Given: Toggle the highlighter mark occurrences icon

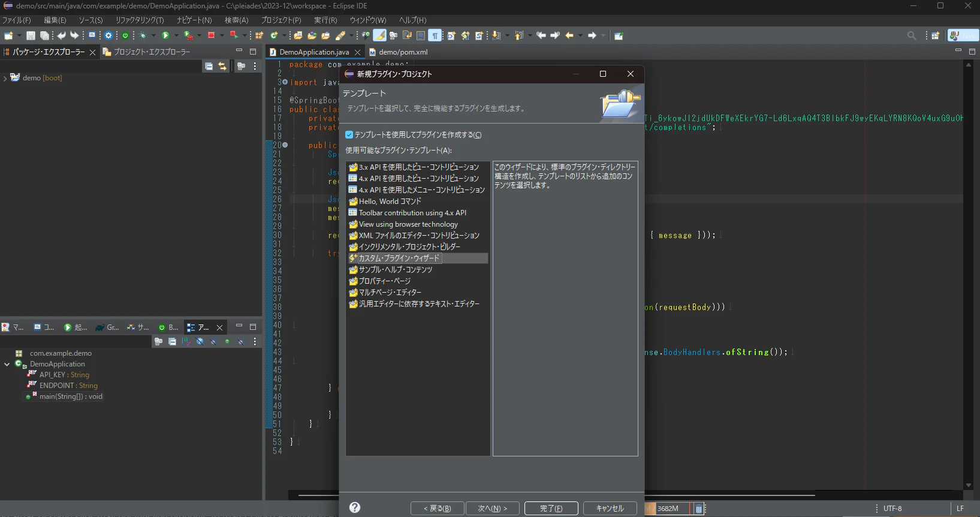Looking at the screenshot, I should tap(379, 36).
